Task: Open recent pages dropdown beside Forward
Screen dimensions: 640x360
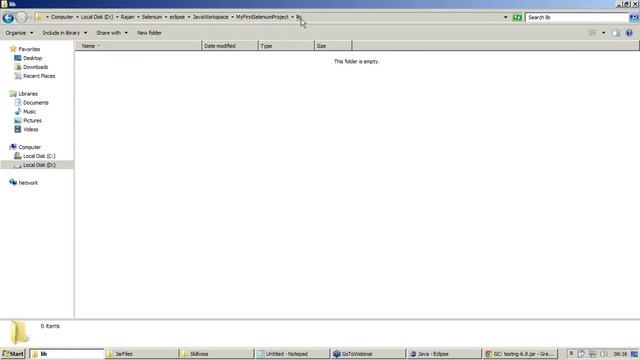Action: pos(31,18)
